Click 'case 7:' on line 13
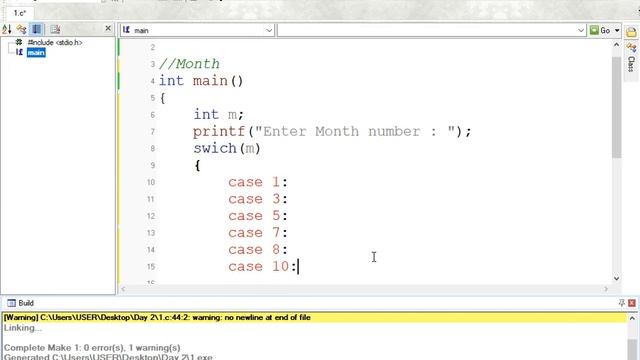640x360 pixels. [258, 233]
